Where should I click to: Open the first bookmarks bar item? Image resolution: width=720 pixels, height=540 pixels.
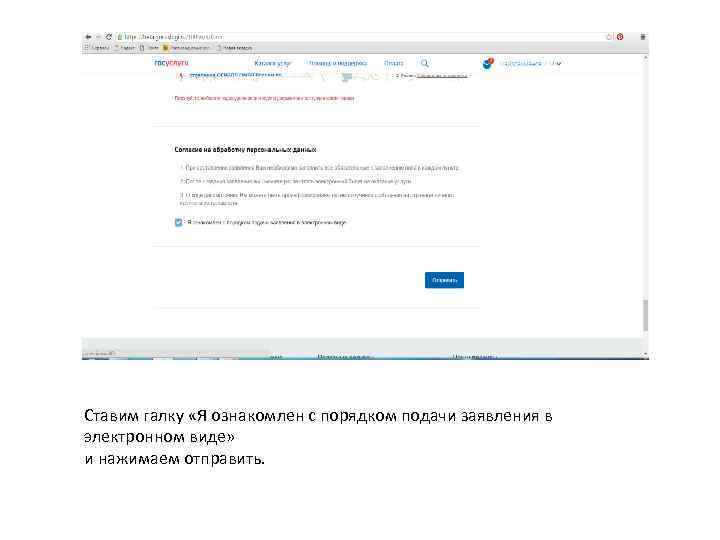click(97, 47)
